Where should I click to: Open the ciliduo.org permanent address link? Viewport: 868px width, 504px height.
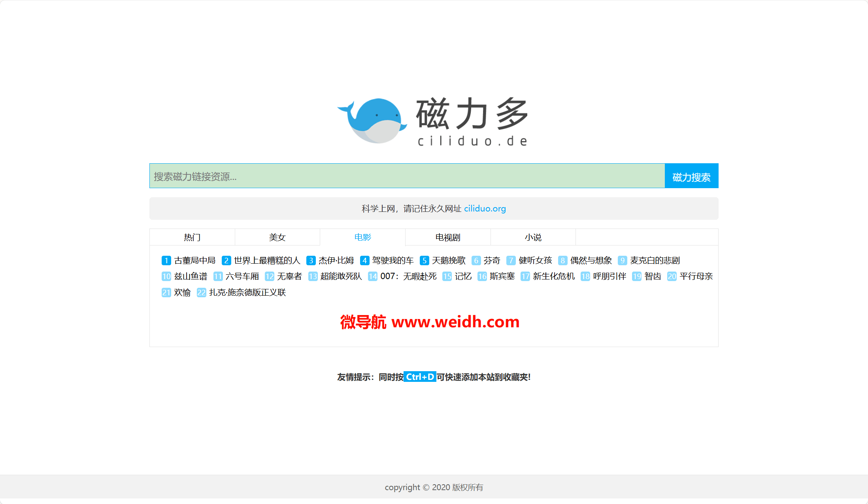[485, 209]
